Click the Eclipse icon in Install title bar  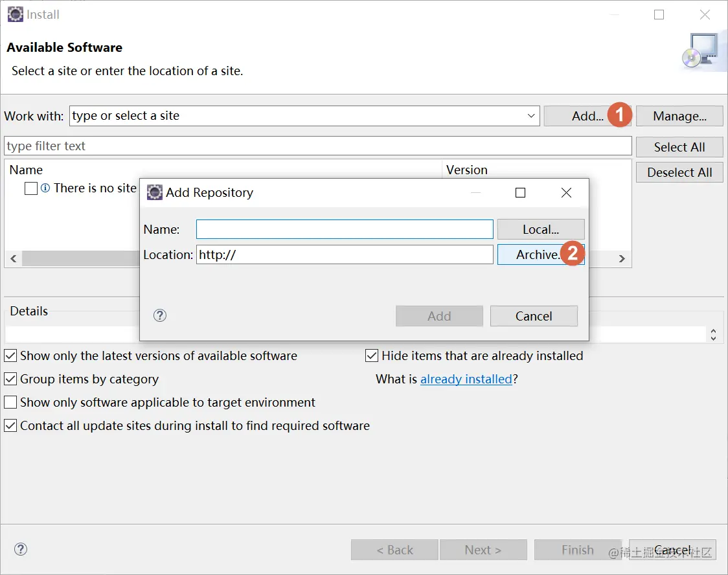pyautogui.click(x=16, y=14)
